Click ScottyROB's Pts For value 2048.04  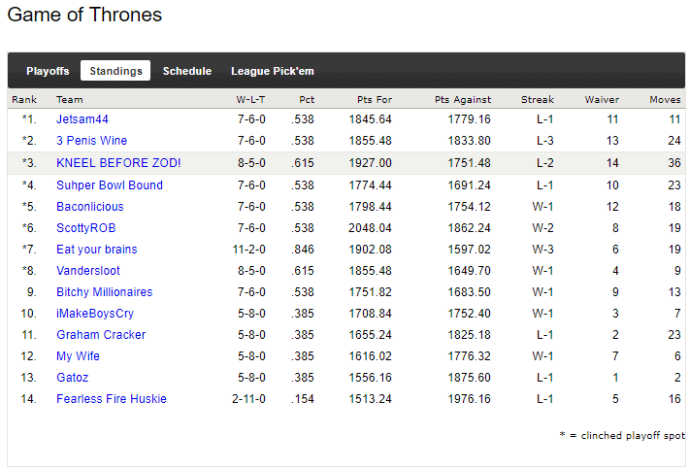tap(370, 228)
